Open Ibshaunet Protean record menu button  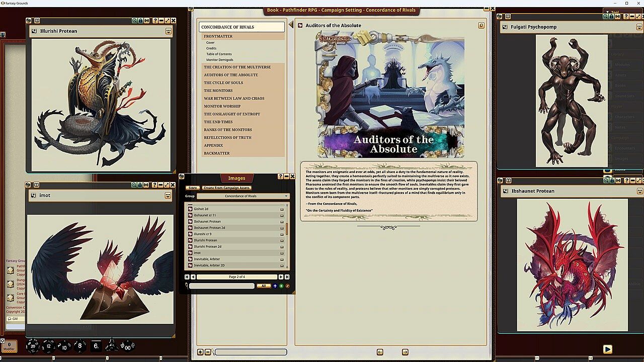pos(640,191)
